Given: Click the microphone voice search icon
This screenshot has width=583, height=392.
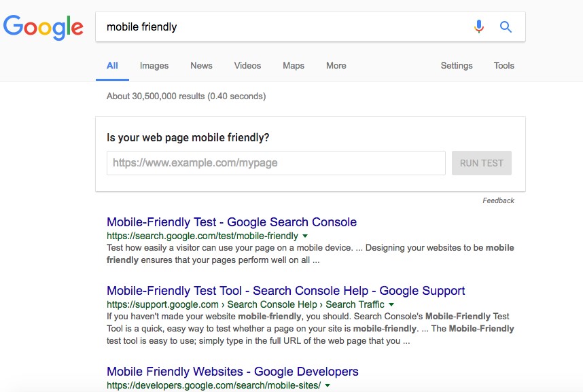Looking at the screenshot, I should 479,26.
